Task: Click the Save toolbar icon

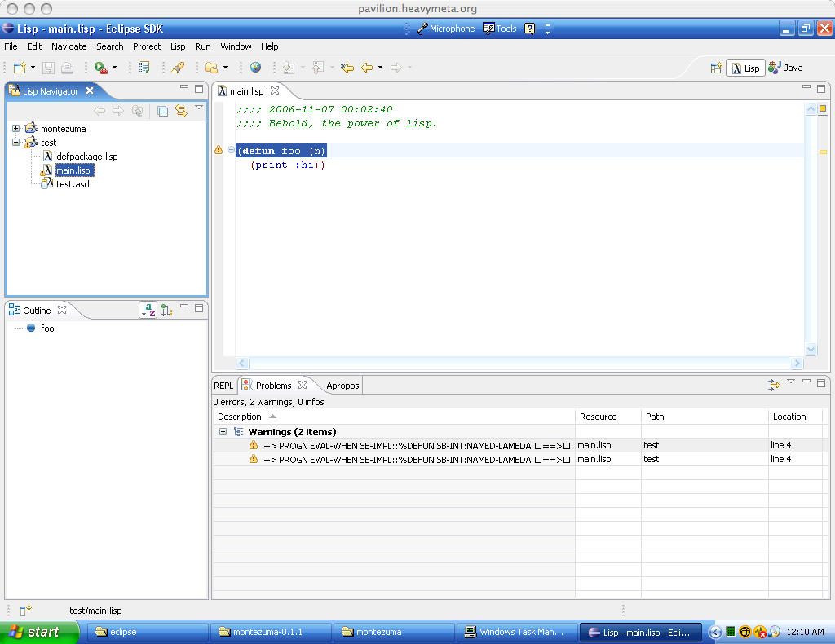Action: click(48, 68)
